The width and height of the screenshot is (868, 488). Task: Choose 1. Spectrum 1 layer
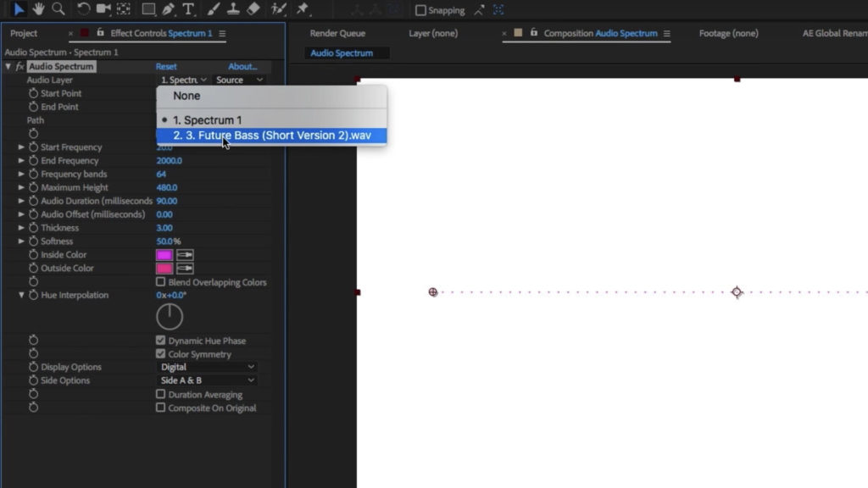pos(271,120)
